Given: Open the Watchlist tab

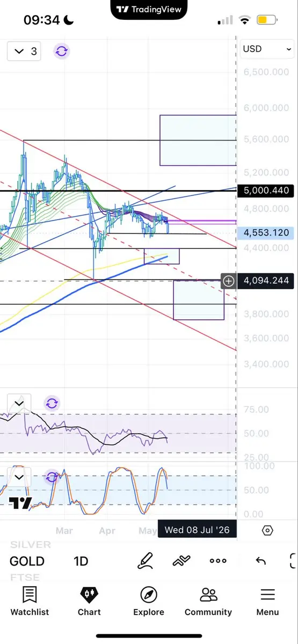Looking at the screenshot, I should point(30,601).
